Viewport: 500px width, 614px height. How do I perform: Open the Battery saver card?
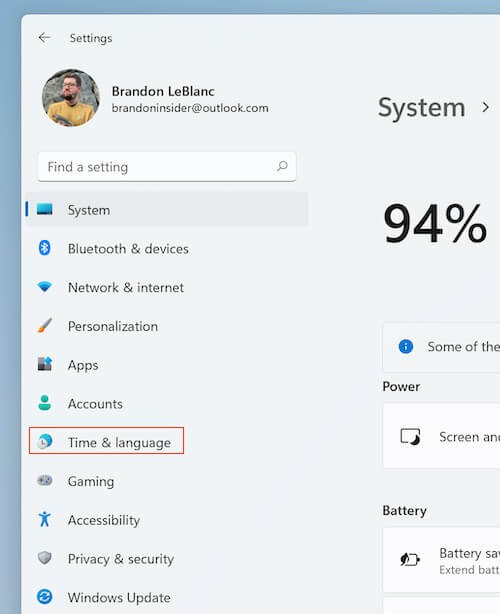442,560
